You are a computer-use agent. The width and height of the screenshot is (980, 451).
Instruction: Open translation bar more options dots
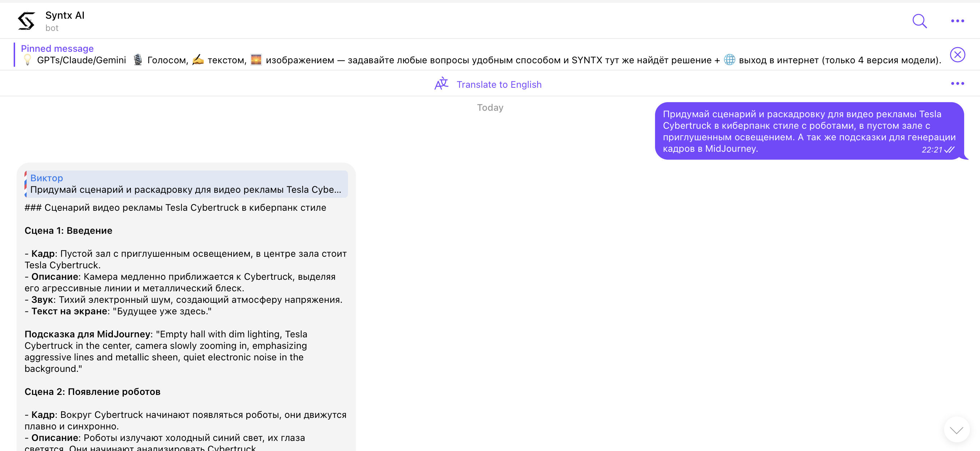point(957,83)
